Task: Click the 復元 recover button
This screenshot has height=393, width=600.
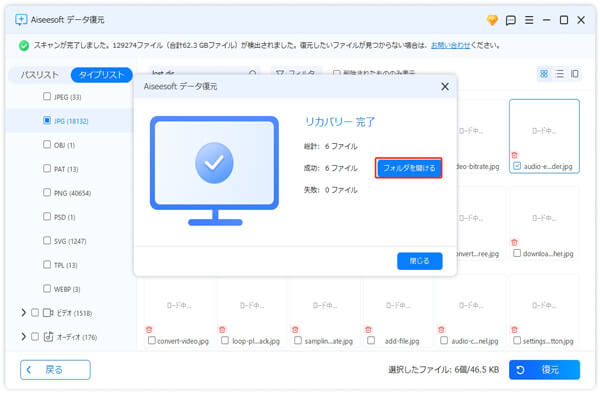Action: 544,370
